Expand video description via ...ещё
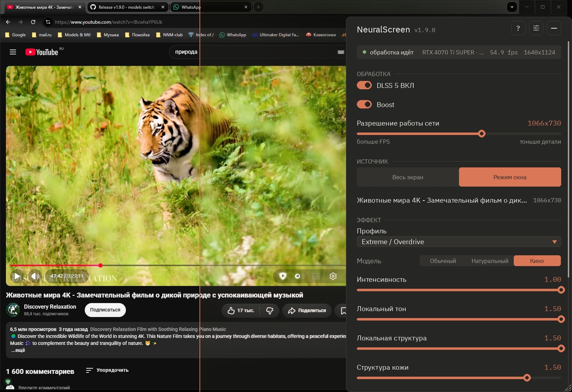Screen dimensions: 572x392 [x=18, y=350]
